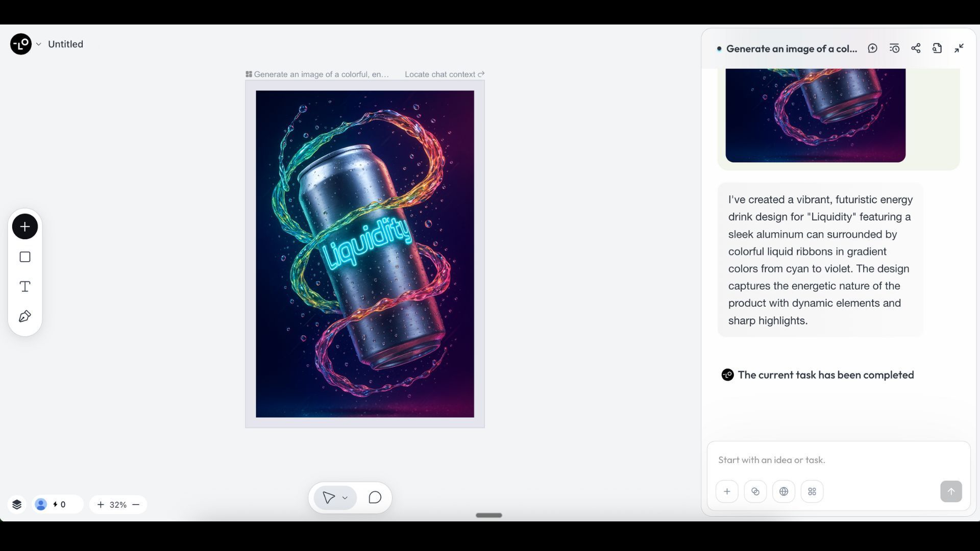
Task: Toggle the web search globe option
Action: click(783, 491)
